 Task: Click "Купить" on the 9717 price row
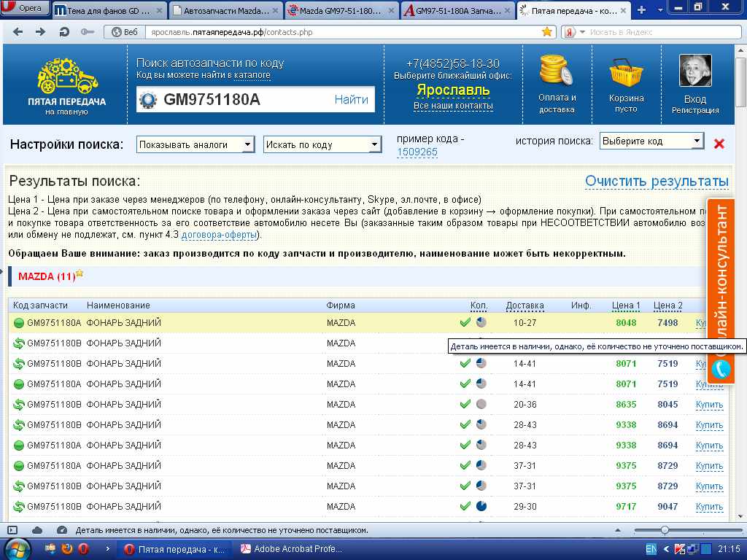[x=709, y=507]
